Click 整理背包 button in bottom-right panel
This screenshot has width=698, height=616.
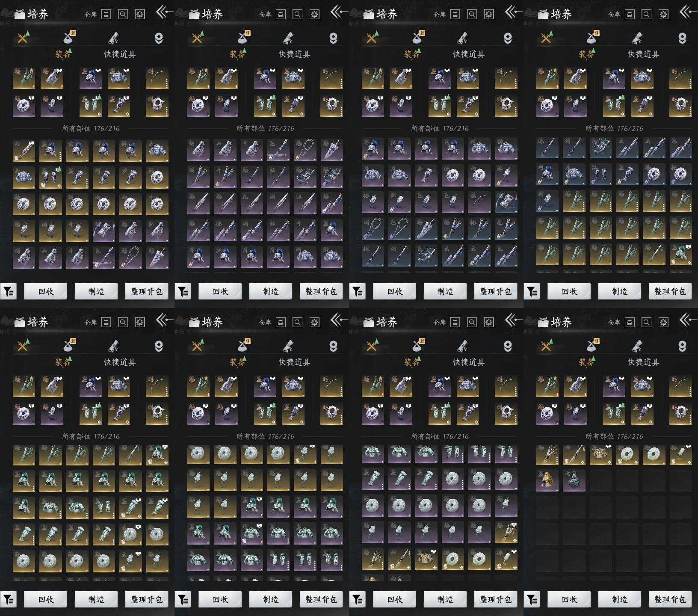coord(670,599)
